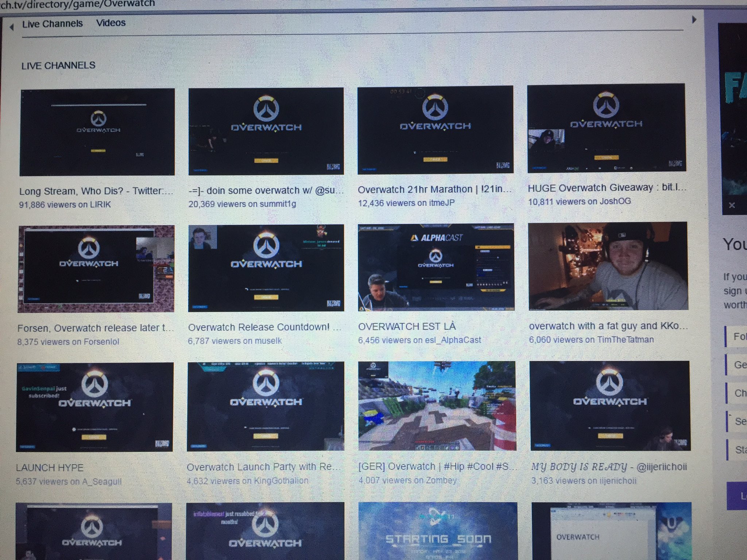747x560 pixels.
Task: Click the right-side panel collapse arrow
Action: click(694, 20)
